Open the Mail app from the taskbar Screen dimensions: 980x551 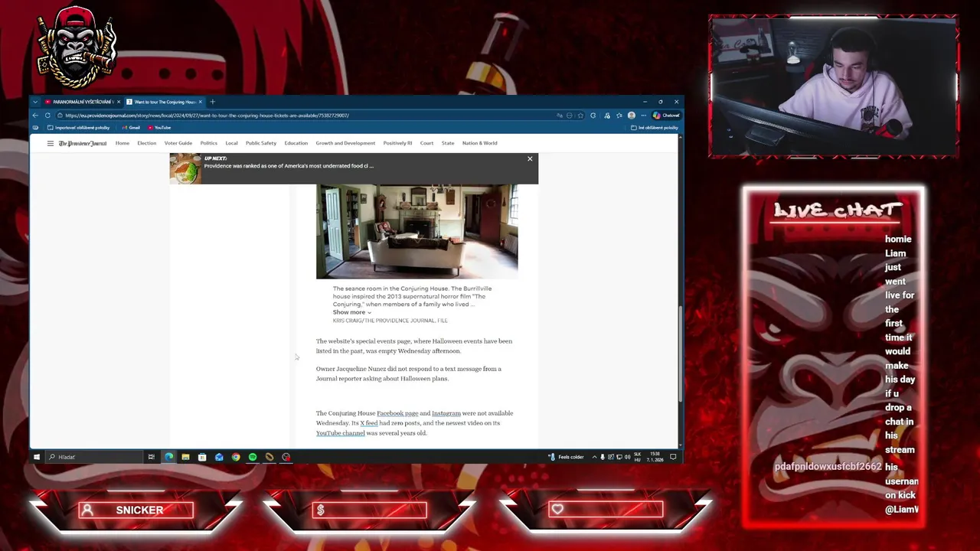[219, 457]
